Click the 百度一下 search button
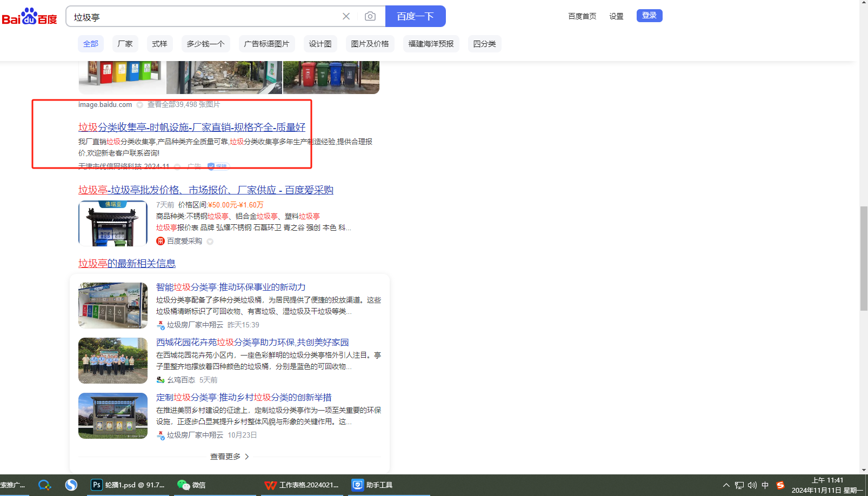This screenshot has width=868, height=496. tap(415, 16)
